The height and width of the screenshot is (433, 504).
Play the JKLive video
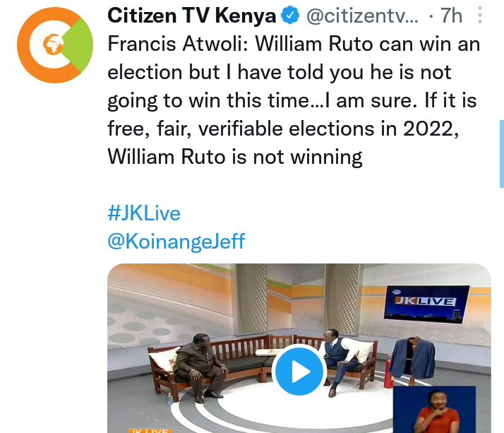[299, 372]
